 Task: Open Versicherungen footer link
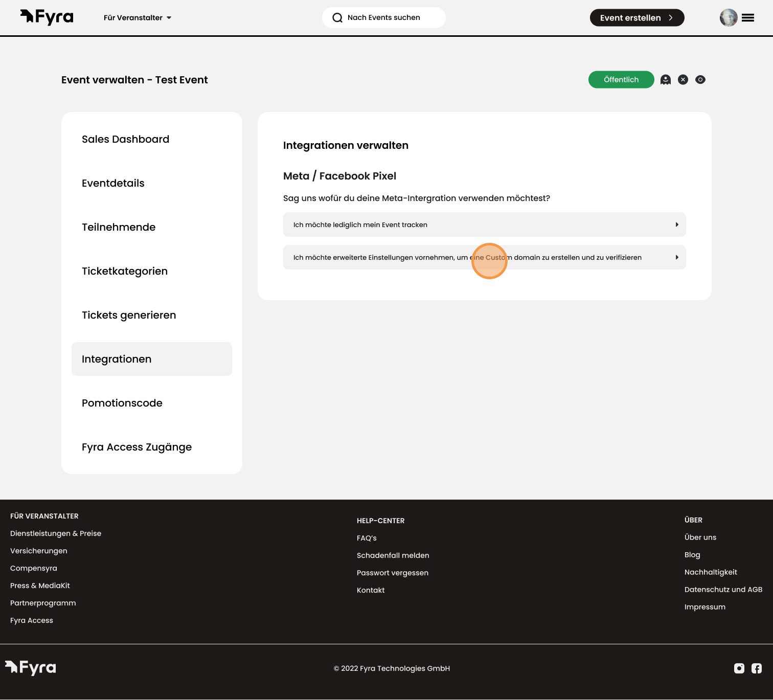39,551
